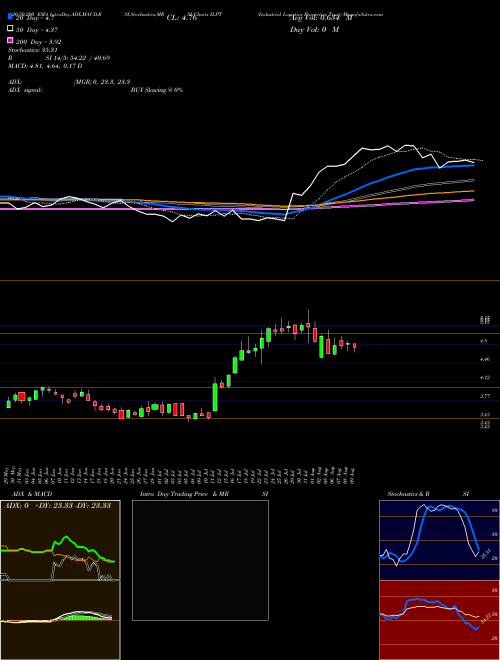This screenshot has width=500, height=660.
Task: Open the blue stochastics oscillator chart
Action: [439, 540]
